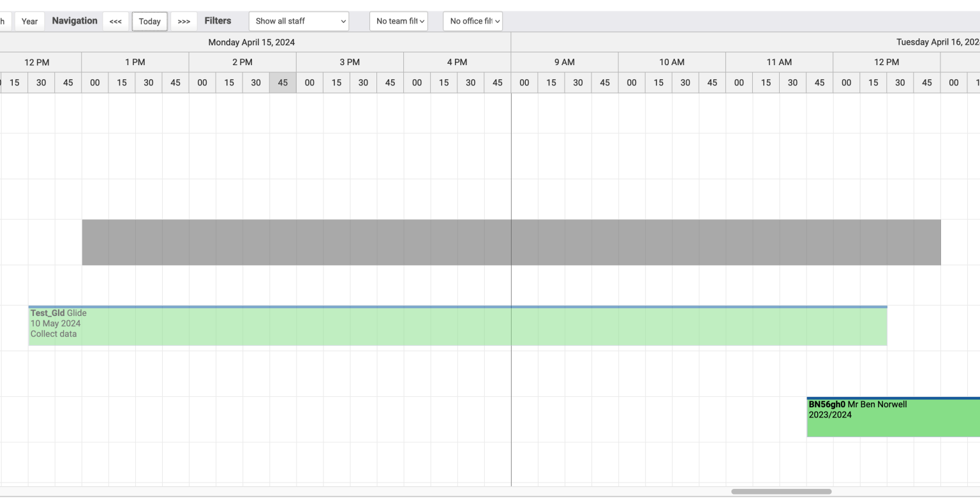
Task: Open the Show all staff dropdown
Action: [x=298, y=21]
